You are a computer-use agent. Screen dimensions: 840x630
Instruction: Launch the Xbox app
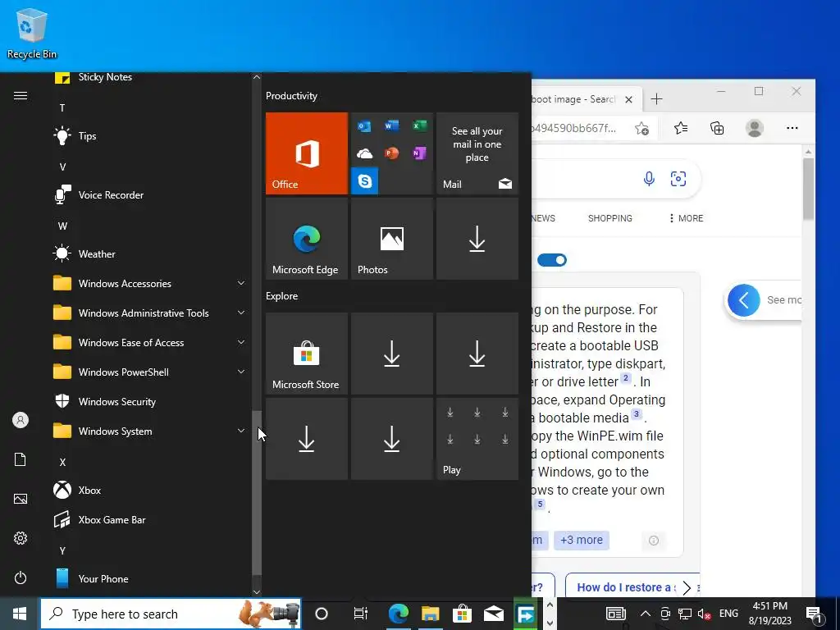click(89, 491)
